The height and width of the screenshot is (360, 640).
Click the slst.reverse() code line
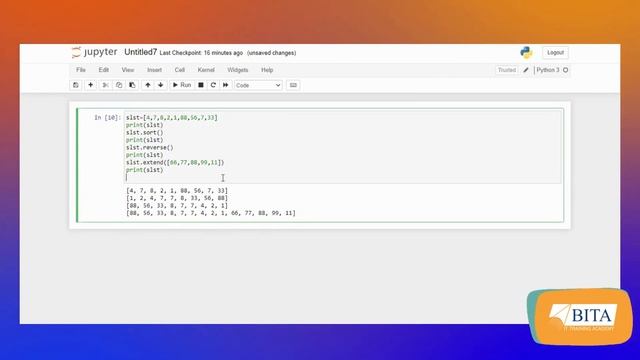click(x=149, y=148)
